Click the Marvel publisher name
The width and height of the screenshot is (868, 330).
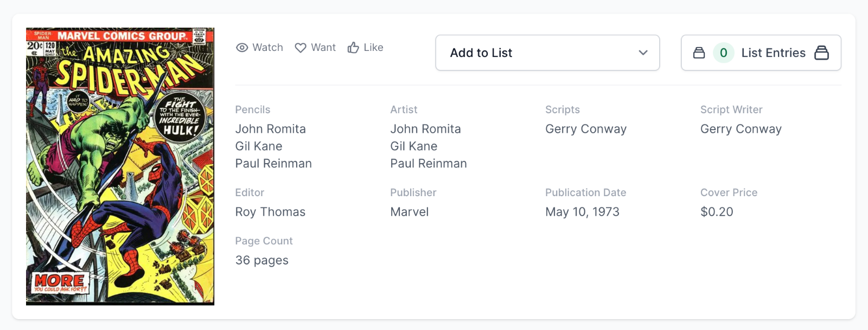409,212
